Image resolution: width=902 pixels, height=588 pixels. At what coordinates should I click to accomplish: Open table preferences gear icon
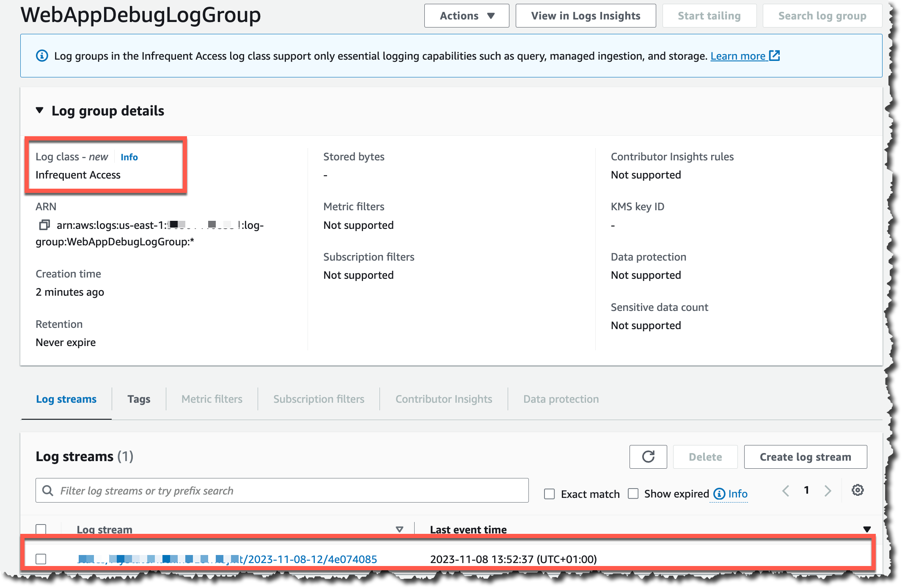[x=857, y=490]
